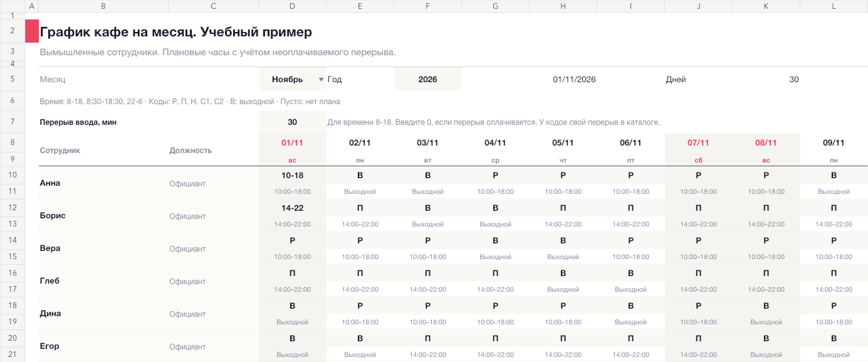
Task: Click employee name Егор
Action: 50,346
